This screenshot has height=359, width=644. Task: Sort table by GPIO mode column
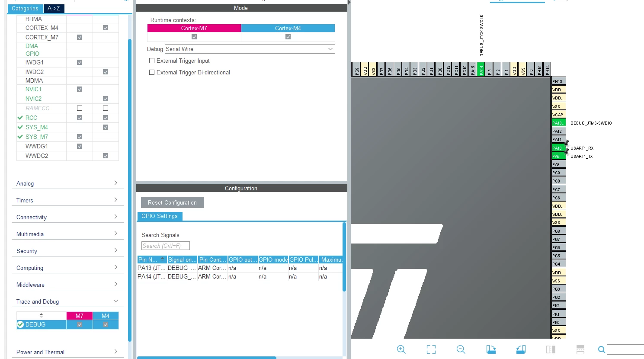coord(273,260)
